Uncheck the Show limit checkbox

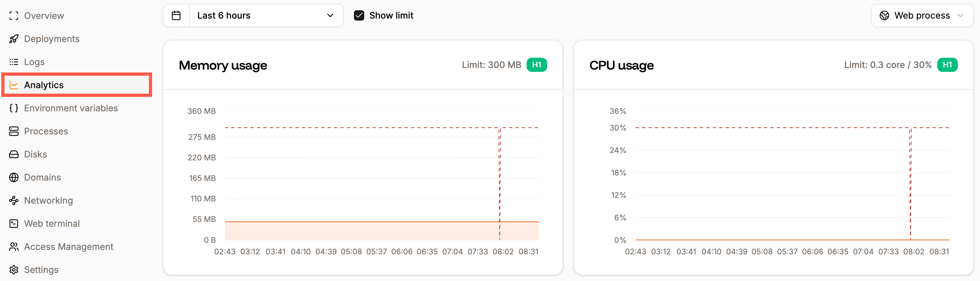[359, 15]
